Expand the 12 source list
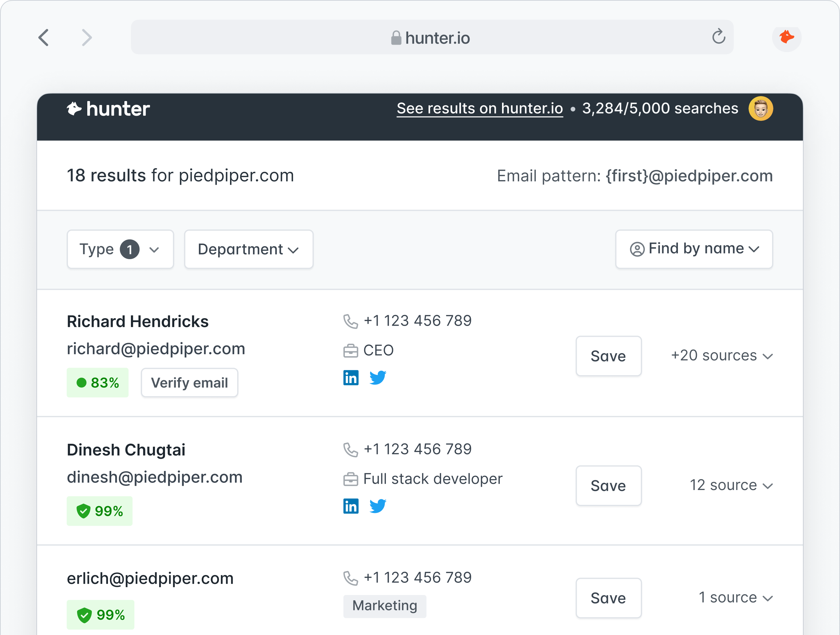Image resolution: width=840 pixels, height=635 pixels. tap(731, 485)
